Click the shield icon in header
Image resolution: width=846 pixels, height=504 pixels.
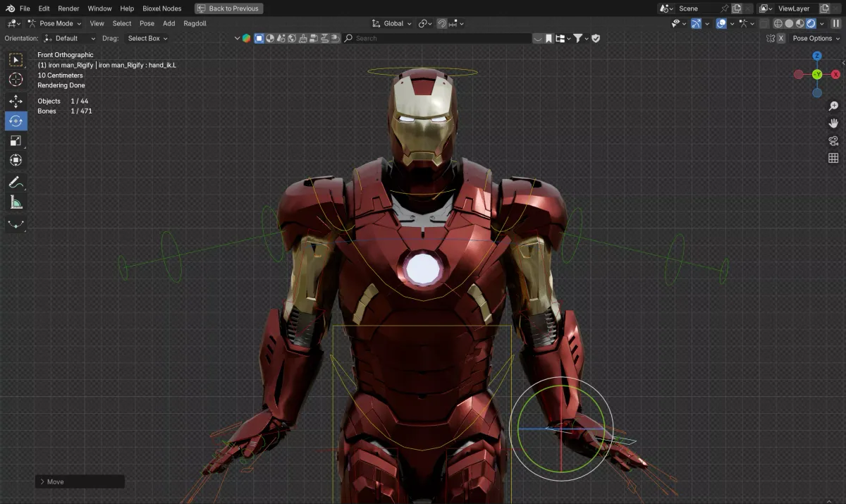pos(596,38)
